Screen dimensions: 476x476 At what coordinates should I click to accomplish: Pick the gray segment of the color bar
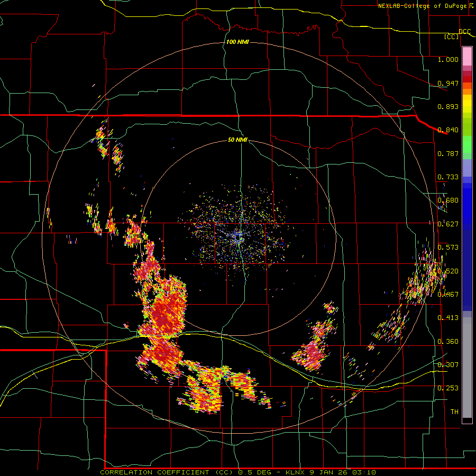467,368
